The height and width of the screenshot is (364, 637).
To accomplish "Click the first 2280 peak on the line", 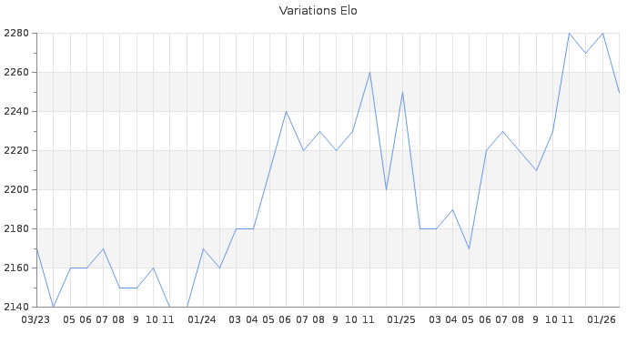I will click(x=569, y=34).
